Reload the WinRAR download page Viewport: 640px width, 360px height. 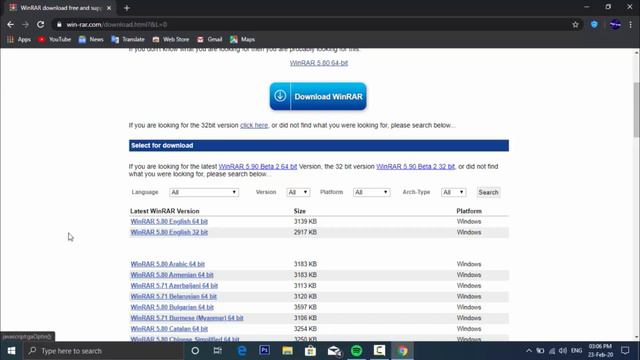[x=40, y=24]
